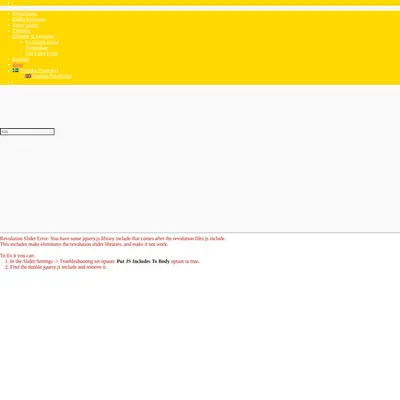The image size is (400, 400).
Task: Click the 'Find the double jquery.js include' step
Action: (x=58, y=267)
